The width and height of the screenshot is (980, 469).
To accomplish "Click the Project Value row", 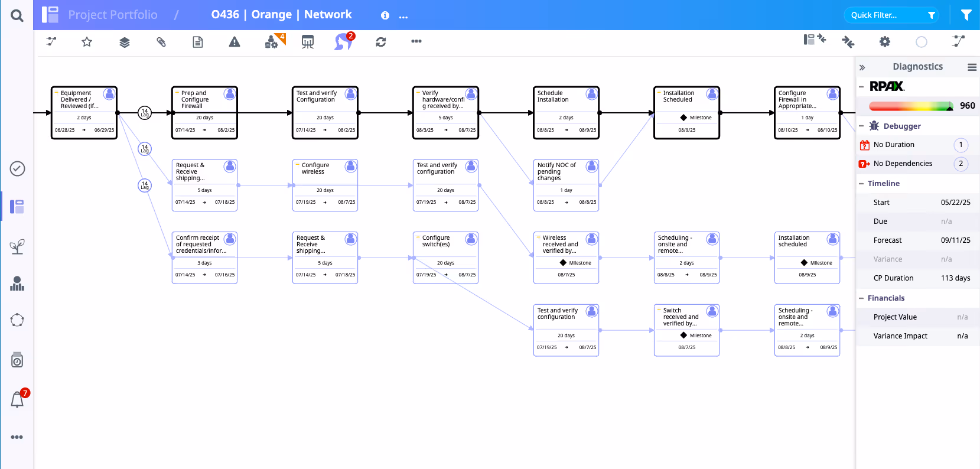I will click(917, 317).
